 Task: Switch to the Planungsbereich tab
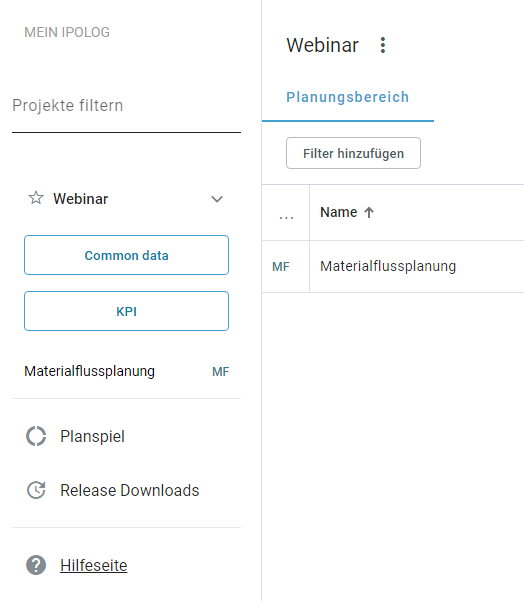pyautogui.click(x=348, y=97)
